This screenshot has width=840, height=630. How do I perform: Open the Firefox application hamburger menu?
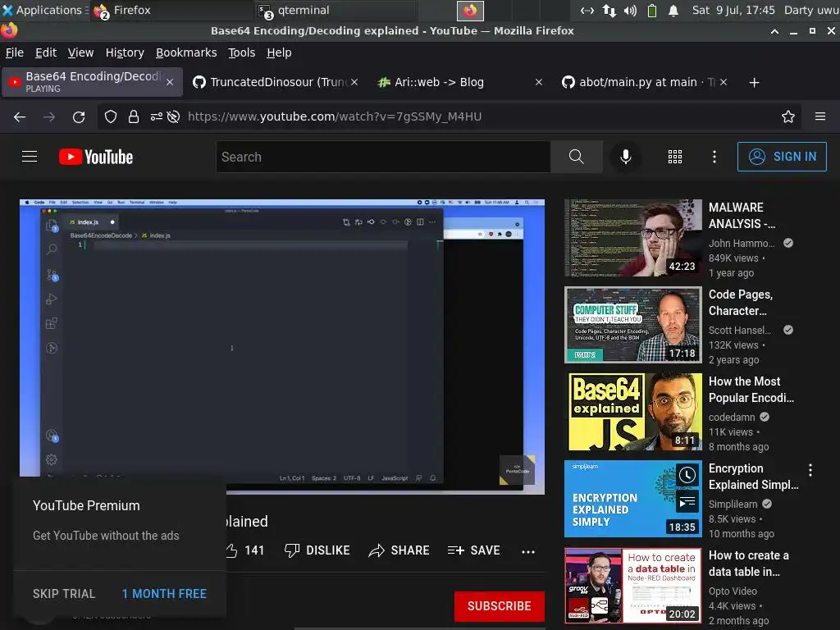coord(820,116)
